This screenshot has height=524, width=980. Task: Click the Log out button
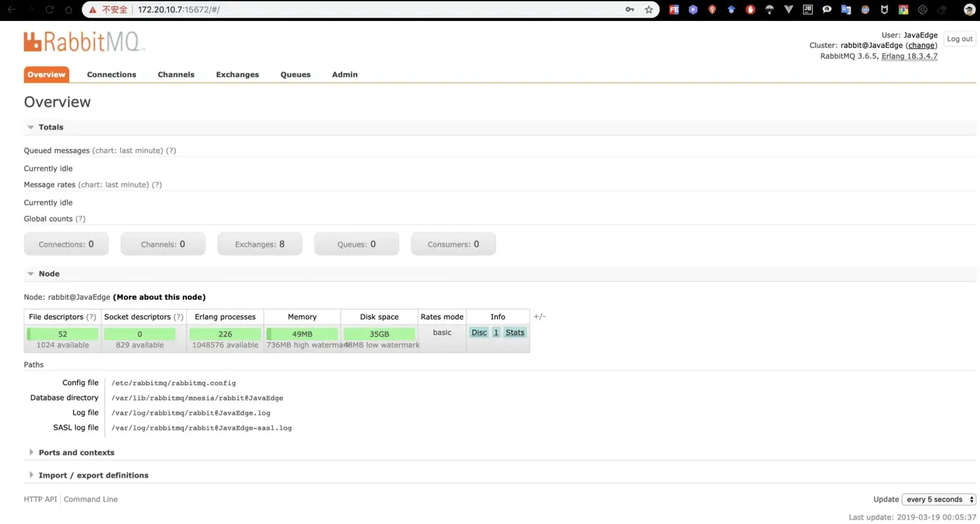[960, 39]
